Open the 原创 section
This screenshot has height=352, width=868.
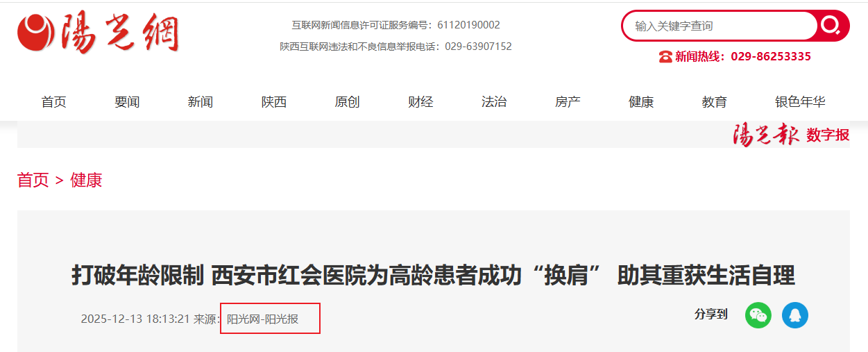click(347, 102)
